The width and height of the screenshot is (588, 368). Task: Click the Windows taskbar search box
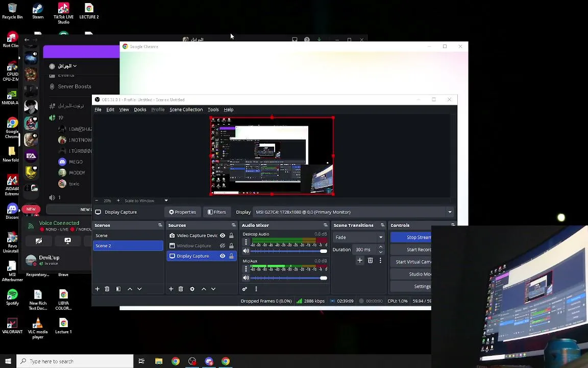[75, 361]
